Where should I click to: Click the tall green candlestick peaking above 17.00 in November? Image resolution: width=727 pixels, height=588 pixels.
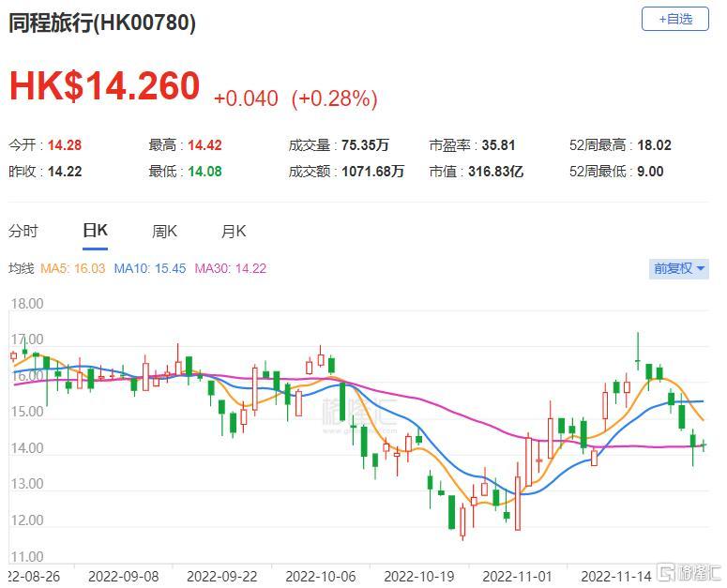pyautogui.click(x=638, y=351)
